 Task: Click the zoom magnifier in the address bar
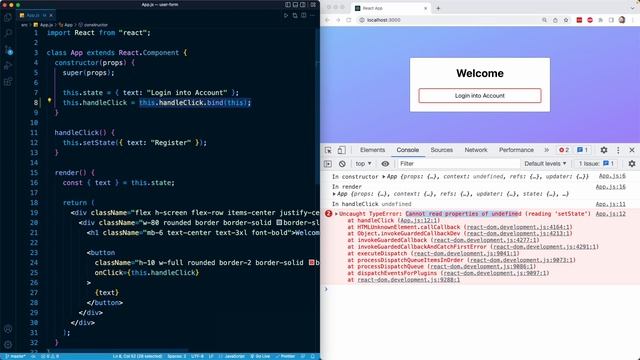(544, 20)
